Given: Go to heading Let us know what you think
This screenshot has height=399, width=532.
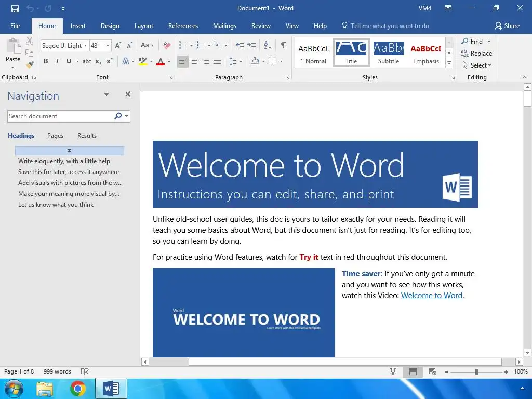Looking at the screenshot, I should pos(56,205).
